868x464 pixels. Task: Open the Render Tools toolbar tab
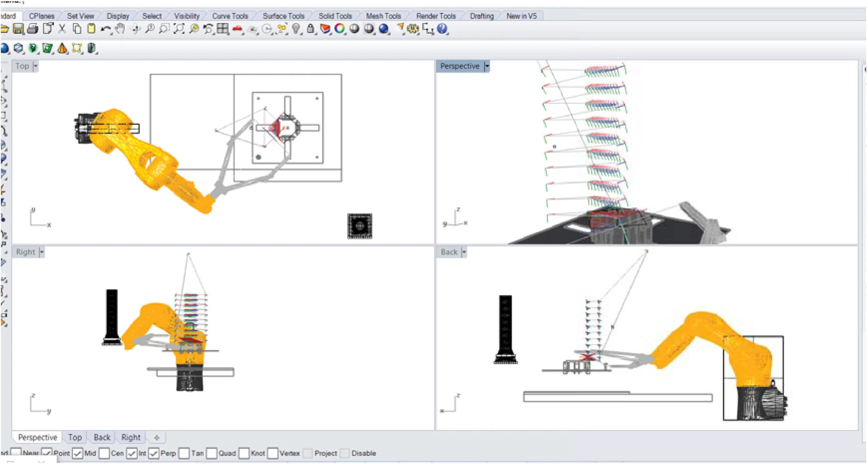pyautogui.click(x=436, y=16)
